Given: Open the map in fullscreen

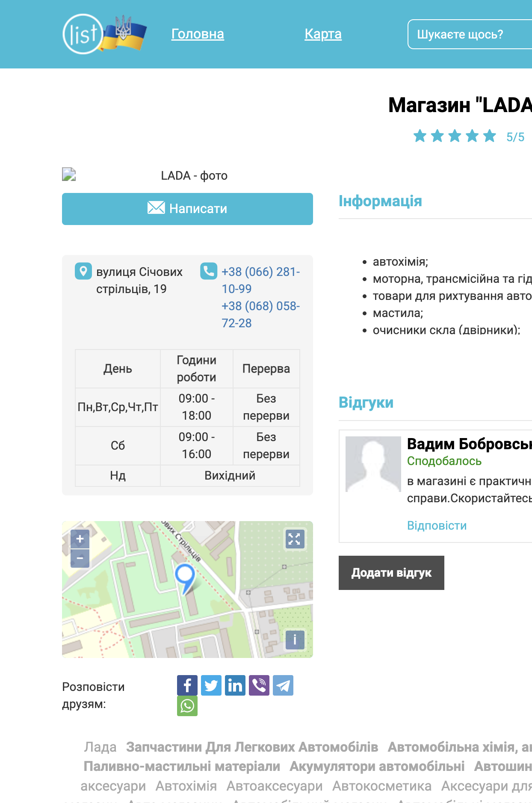Looking at the screenshot, I should coord(295,539).
